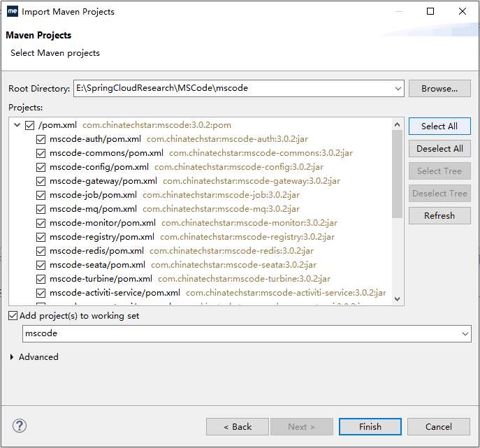Image resolution: width=480 pixels, height=448 pixels.
Task: Collapse the root /pom.xml tree node
Action: (x=17, y=126)
